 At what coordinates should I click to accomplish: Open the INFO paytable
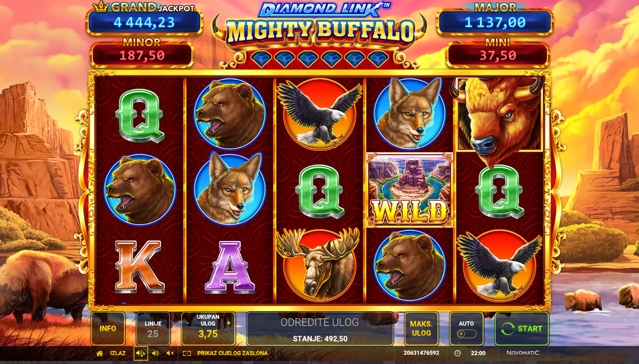pyautogui.click(x=108, y=329)
